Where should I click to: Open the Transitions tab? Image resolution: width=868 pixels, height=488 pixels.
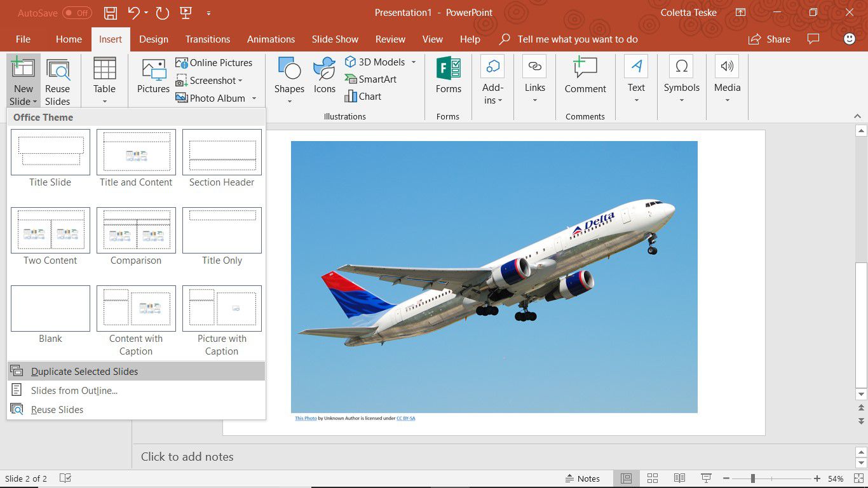point(208,39)
